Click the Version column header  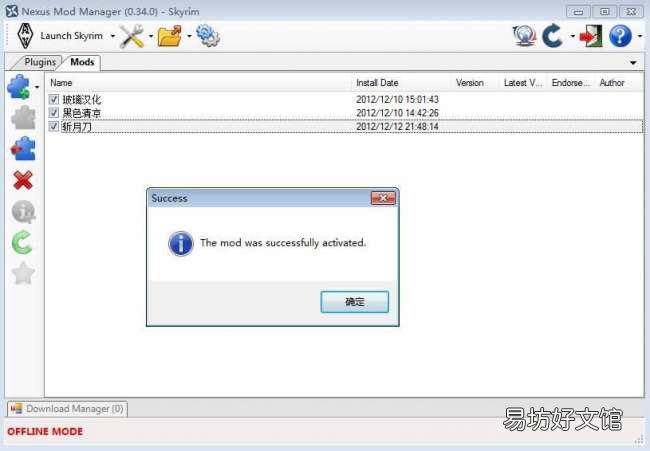(475, 83)
